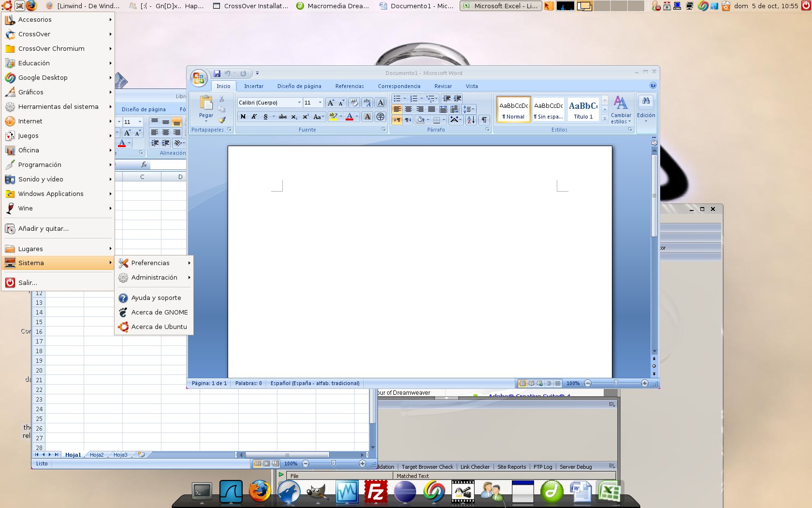Viewport: 812px width, 508px height.
Task: Click the Change Case Aa icon
Action: coord(318,117)
